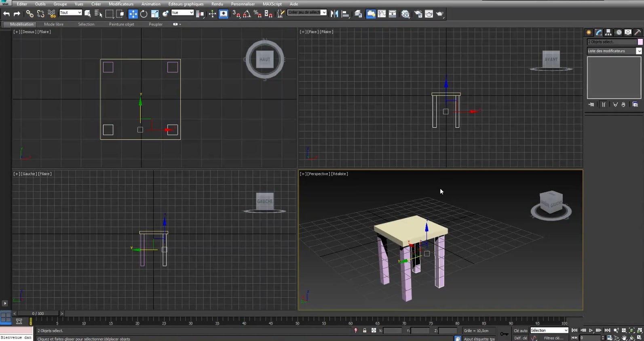Switch to the Mode libre ribbon tab
The image size is (644, 341).
click(54, 24)
